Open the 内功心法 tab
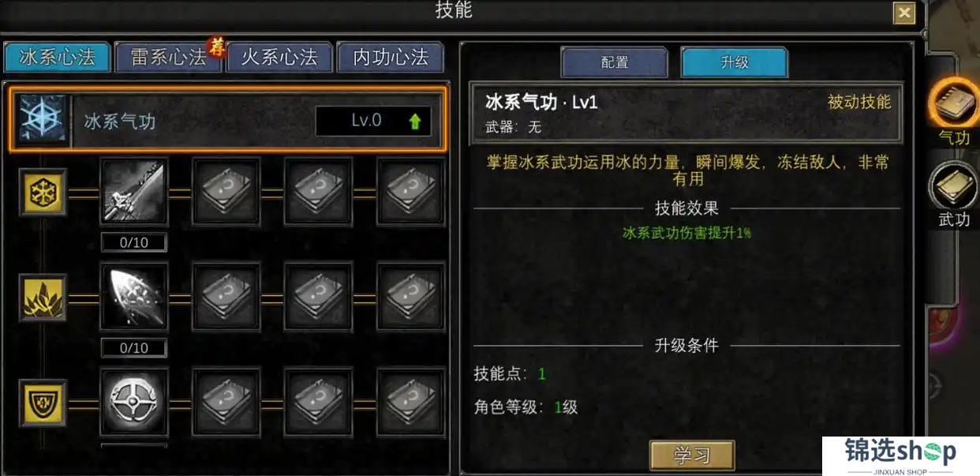This screenshot has height=476, width=980. pyautogui.click(x=391, y=58)
